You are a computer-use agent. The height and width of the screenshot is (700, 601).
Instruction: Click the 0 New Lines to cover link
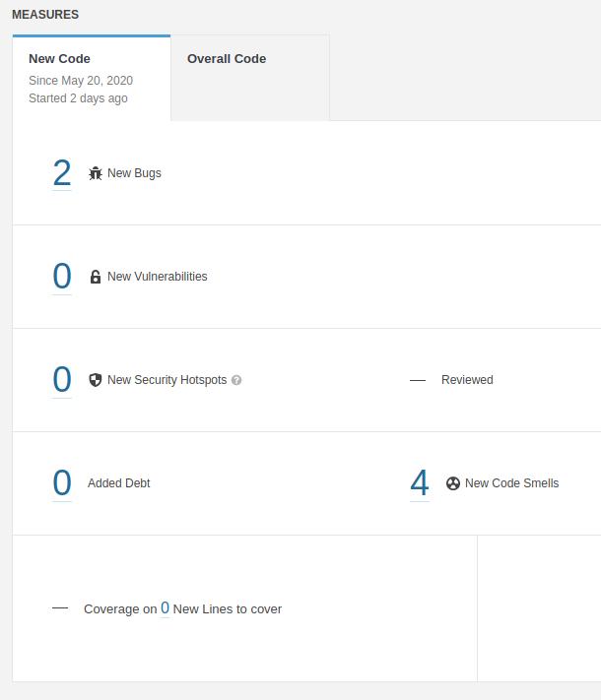165,608
